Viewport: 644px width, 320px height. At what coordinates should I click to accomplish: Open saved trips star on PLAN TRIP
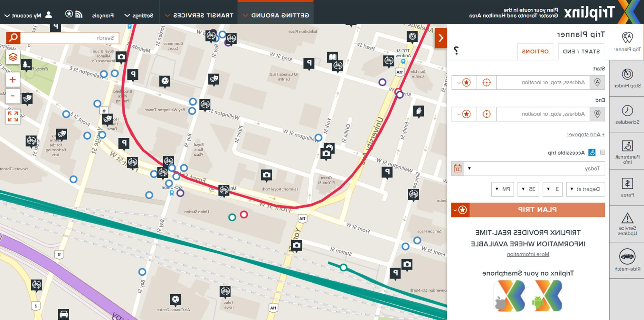coord(460,210)
